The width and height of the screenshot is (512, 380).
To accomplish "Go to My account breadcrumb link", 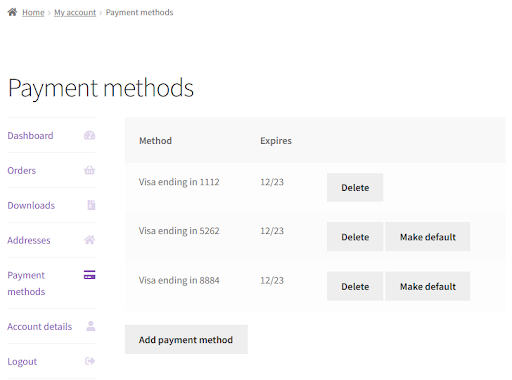I will click(75, 13).
